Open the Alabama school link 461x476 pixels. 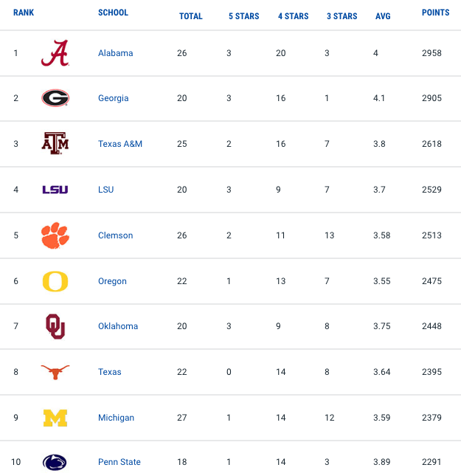[x=116, y=53]
